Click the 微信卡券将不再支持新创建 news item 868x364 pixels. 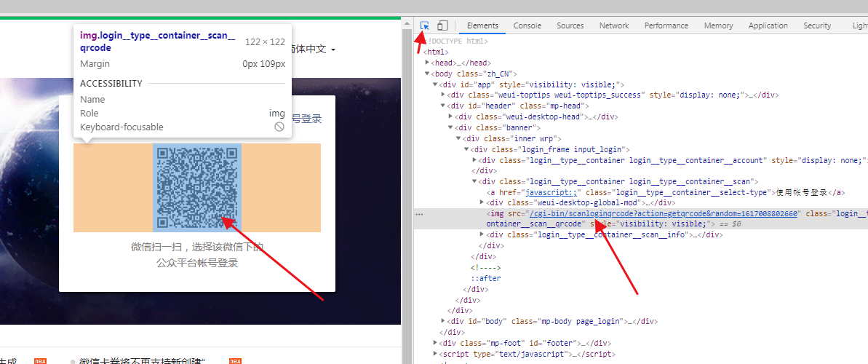143,360
